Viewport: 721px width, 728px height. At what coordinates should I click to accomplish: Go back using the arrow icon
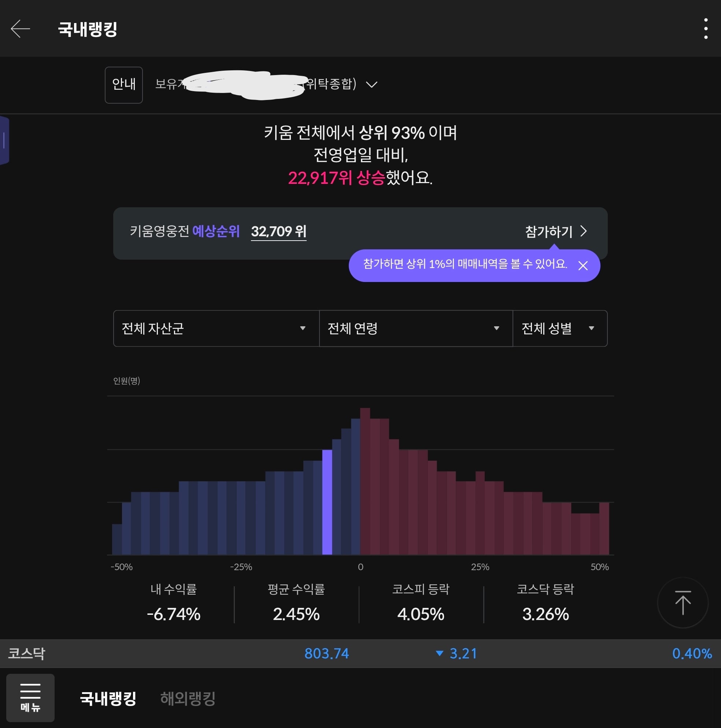tap(21, 29)
